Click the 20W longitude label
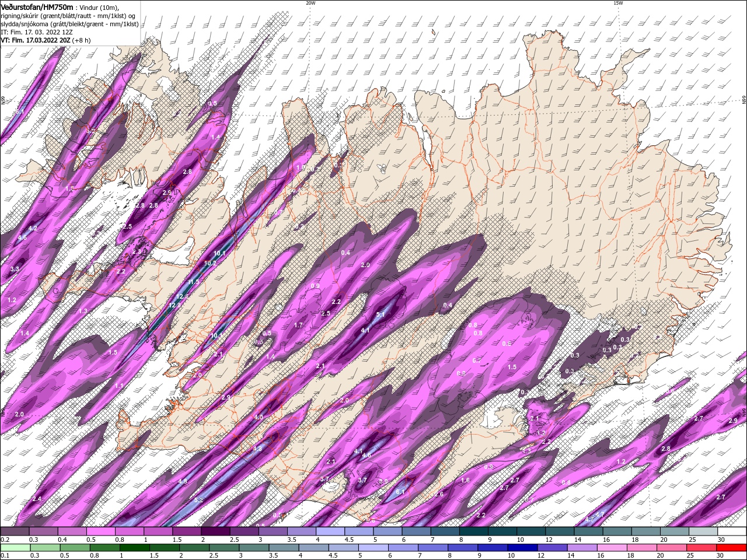This screenshot has height=560, width=747. click(310, 3)
